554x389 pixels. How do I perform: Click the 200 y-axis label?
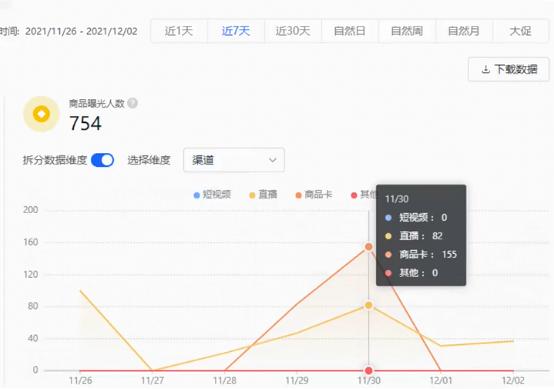coord(31,210)
